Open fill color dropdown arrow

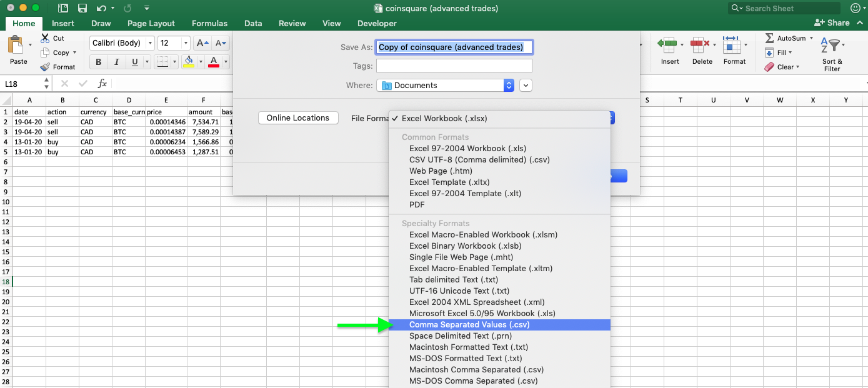point(201,62)
